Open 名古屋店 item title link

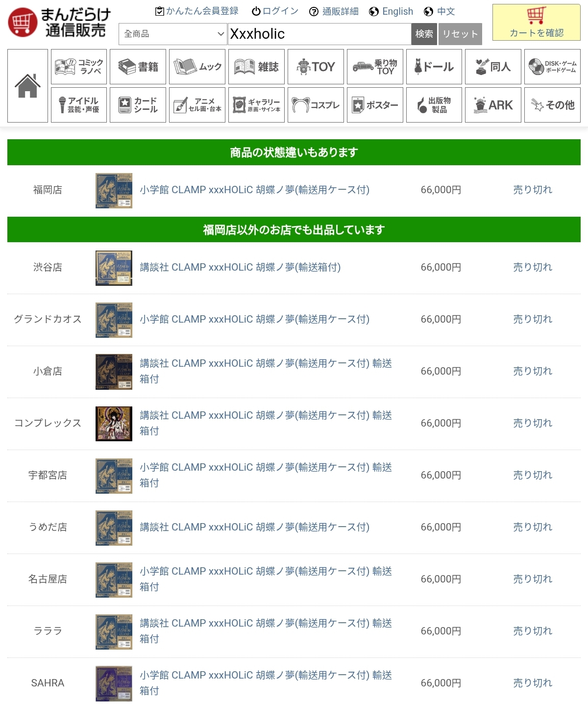tap(266, 579)
